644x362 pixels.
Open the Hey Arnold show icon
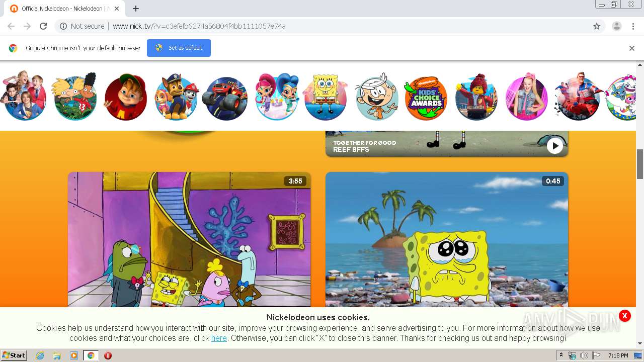pyautogui.click(x=75, y=97)
